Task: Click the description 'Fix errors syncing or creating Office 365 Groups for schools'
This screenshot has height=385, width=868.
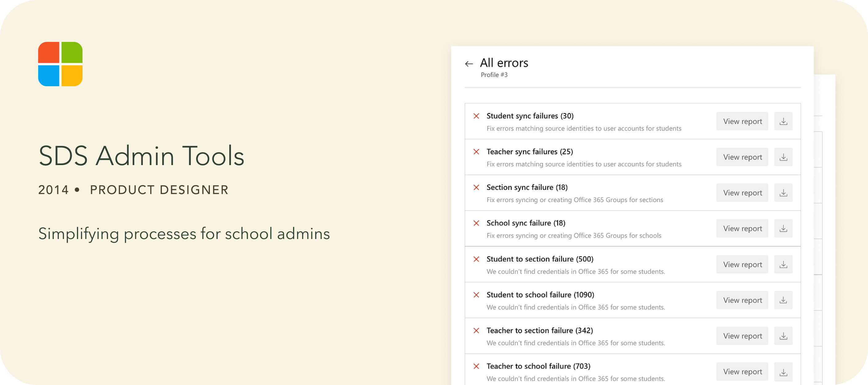Action: (573, 236)
